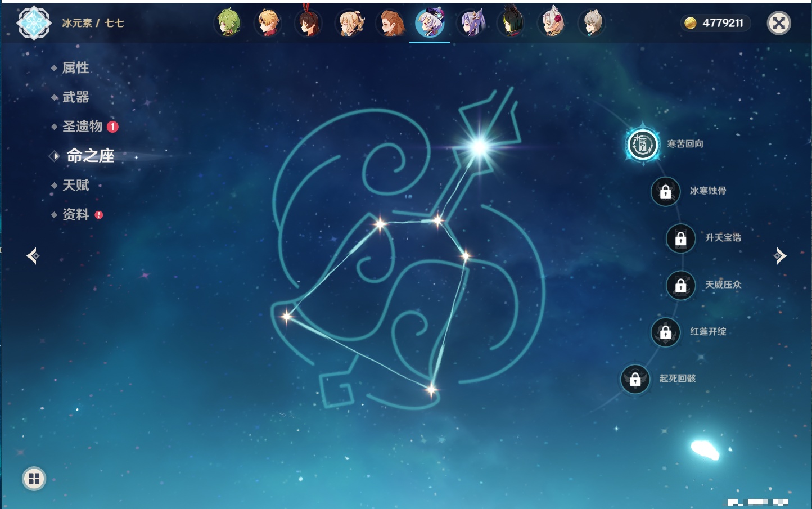The image size is (812, 509).
Task: Click the 天威压众 constellation name
Action: click(x=723, y=285)
